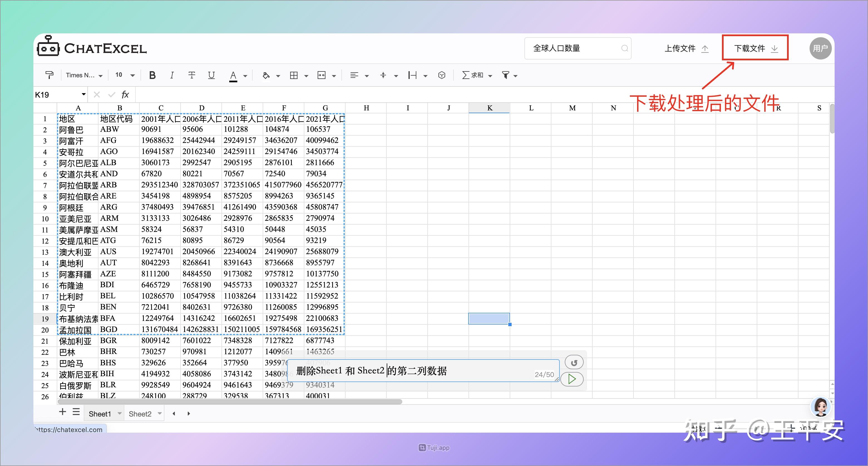Select the format painter tool
868x466 pixels.
pos(49,75)
